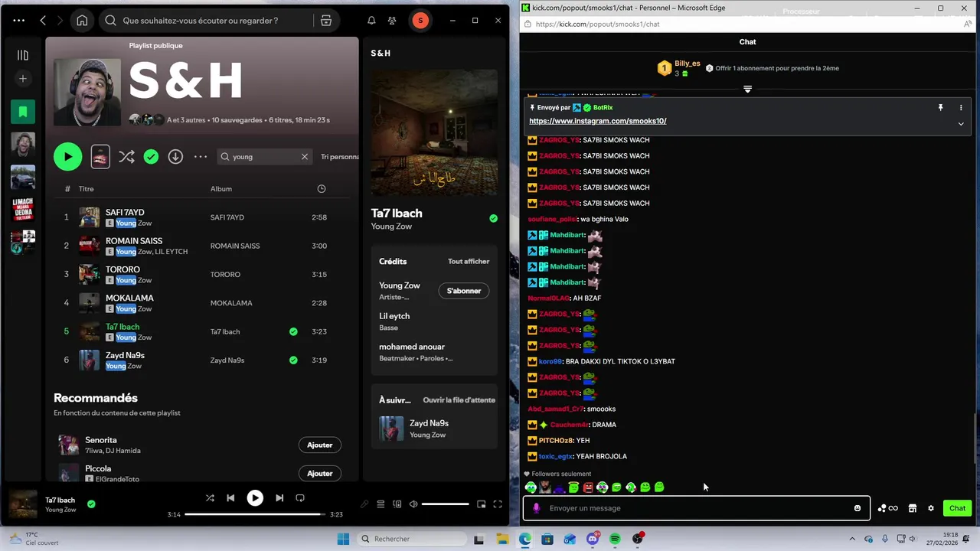Screen dimensions: 980x551
Task: Open the Spotify mini player
Action: point(481,504)
